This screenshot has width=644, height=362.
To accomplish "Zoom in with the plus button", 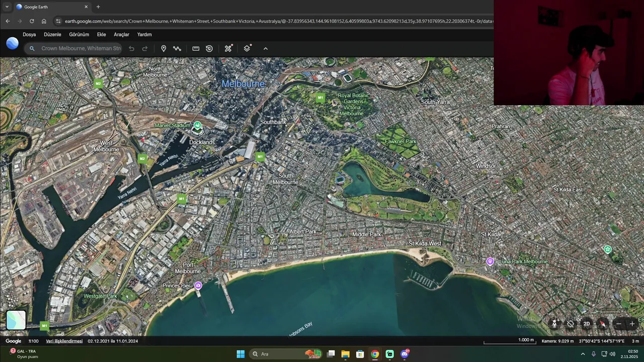I will tap(632, 324).
